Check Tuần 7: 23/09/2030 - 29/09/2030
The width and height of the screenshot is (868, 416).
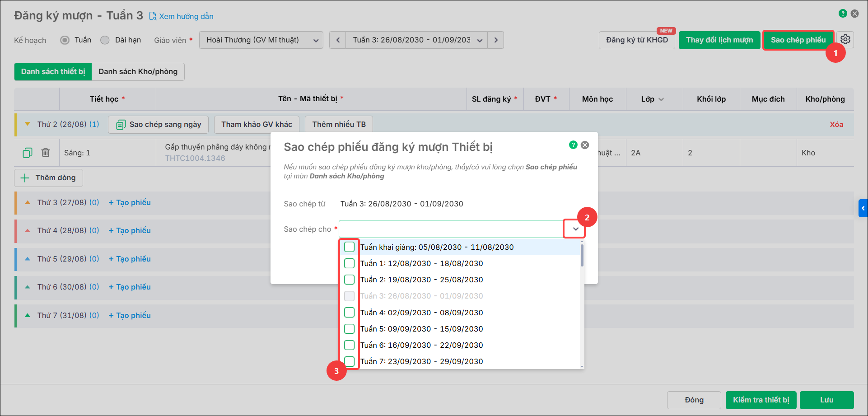[x=349, y=361]
